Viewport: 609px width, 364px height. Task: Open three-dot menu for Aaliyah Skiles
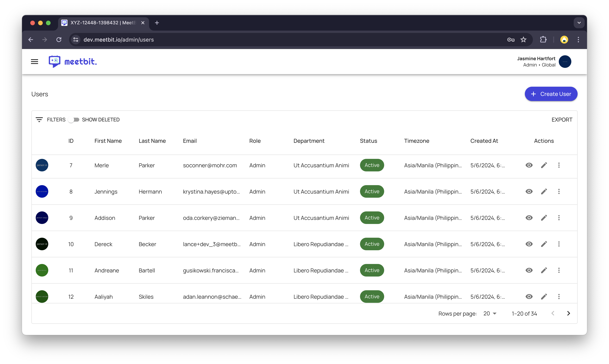pyautogui.click(x=559, y=296)
